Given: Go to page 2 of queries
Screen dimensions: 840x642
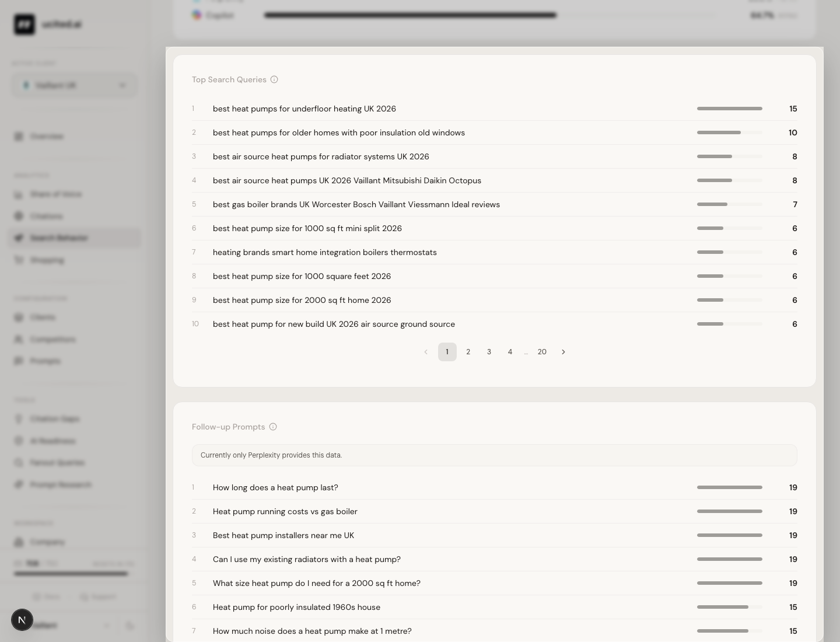Looking at the screenshot, I should pyautogui.click(x=468, y=352).
